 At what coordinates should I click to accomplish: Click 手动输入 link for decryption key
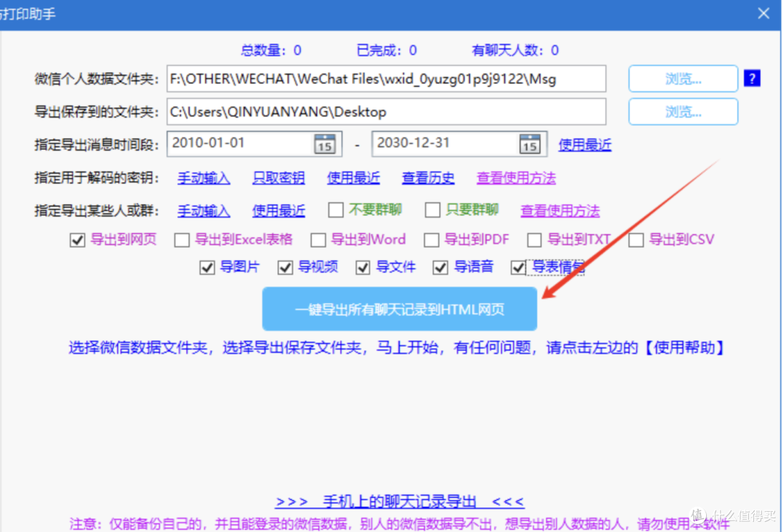click(x=204, y=178)
